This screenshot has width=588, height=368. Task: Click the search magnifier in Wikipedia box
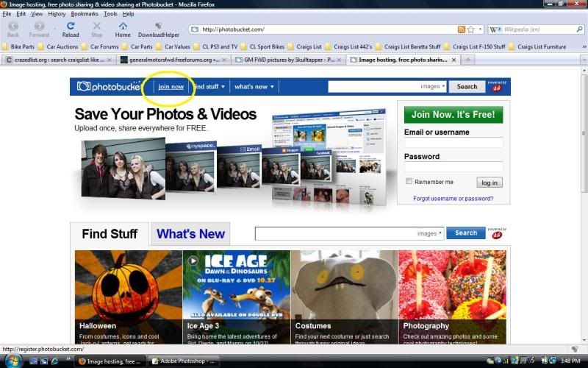click(579, 29)
